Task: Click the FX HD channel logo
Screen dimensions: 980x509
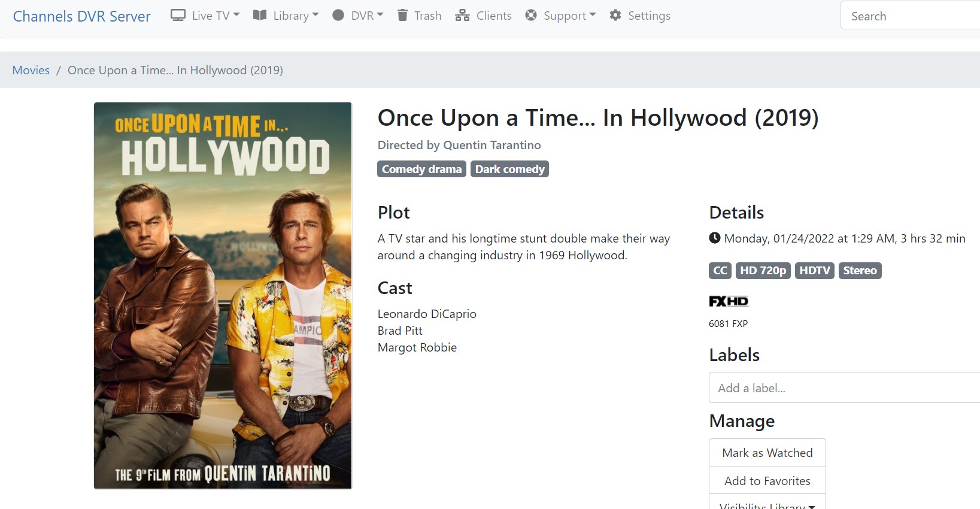Action: [729, 301]
